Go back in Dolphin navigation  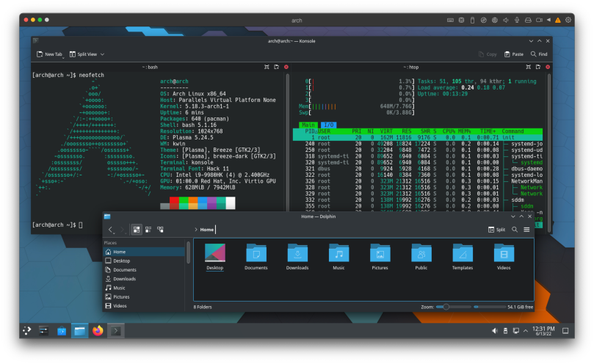(110, 230)
